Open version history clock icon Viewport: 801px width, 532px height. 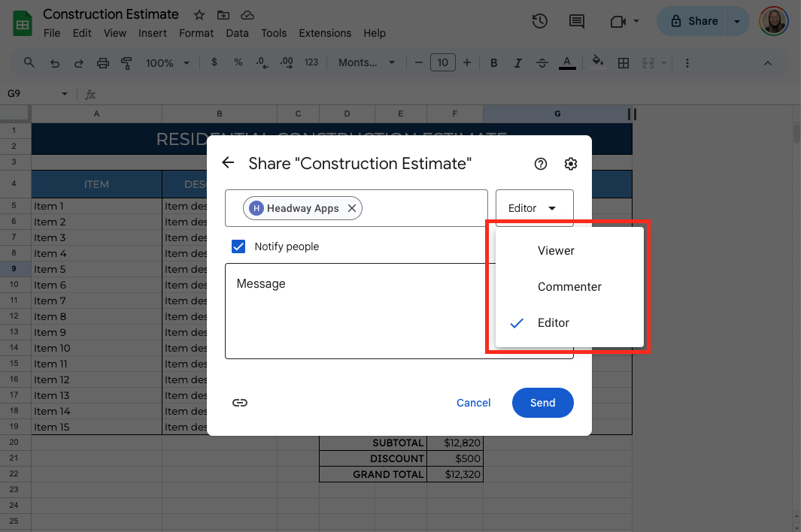(539, 22)
